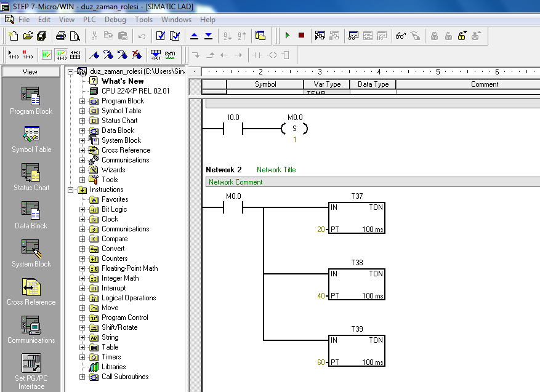This screenshot has height=392, width=540.
Task: Clear all bookmarks icon with red X flag
Action: pos(137,55)
